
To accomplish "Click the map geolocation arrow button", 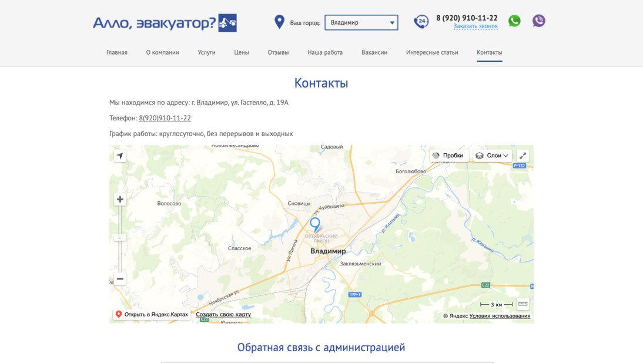I will tap(120, 156).
